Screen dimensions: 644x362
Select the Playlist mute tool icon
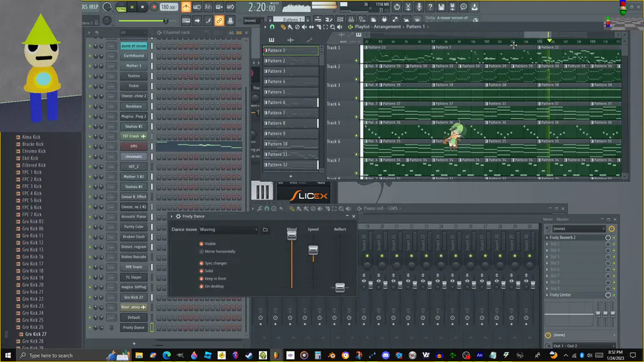point(304,26)
